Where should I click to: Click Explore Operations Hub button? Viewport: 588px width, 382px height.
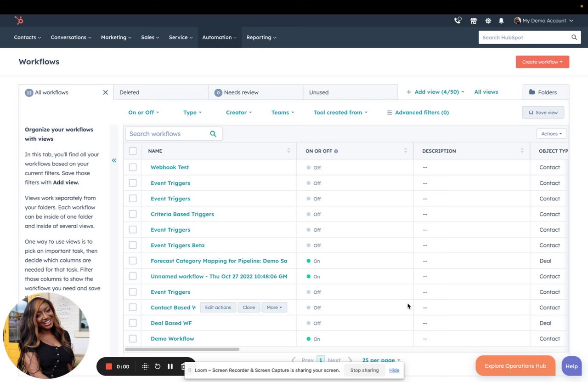(515, 366)
